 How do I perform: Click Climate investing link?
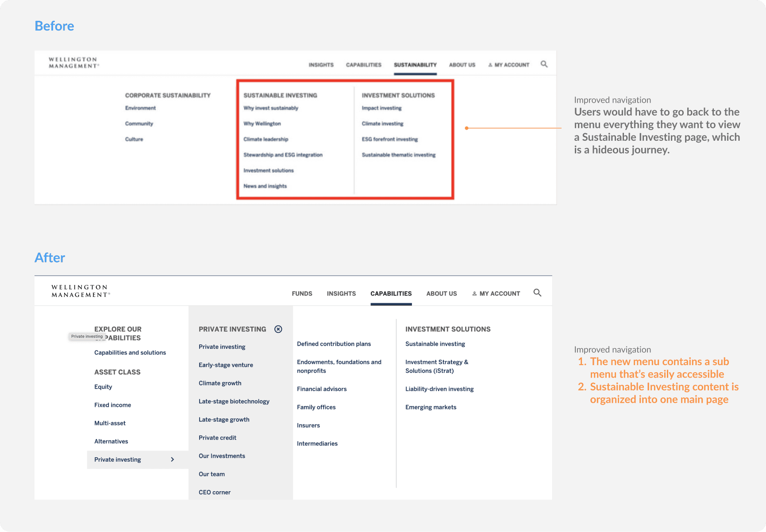[x=382, y=123]
